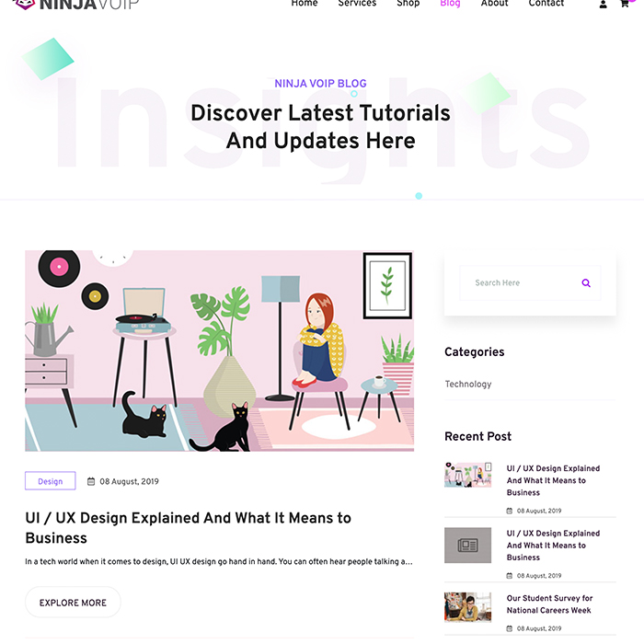
Task: Open Our Student Survey recent post link
Action: click(549, 604)
